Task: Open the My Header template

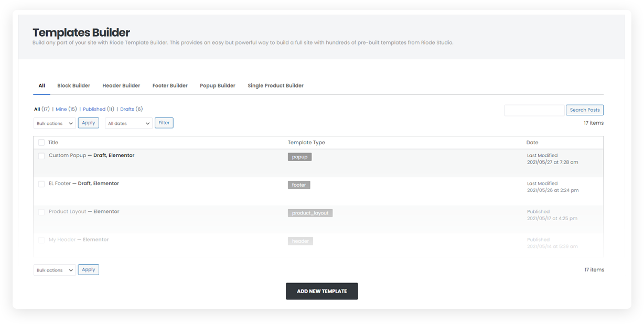Action: pyautogui.click(x=62, y=240)
